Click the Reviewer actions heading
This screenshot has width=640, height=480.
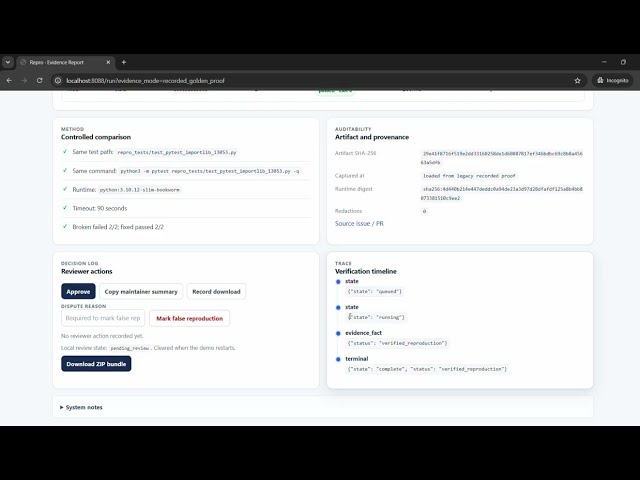pos(87,271)
